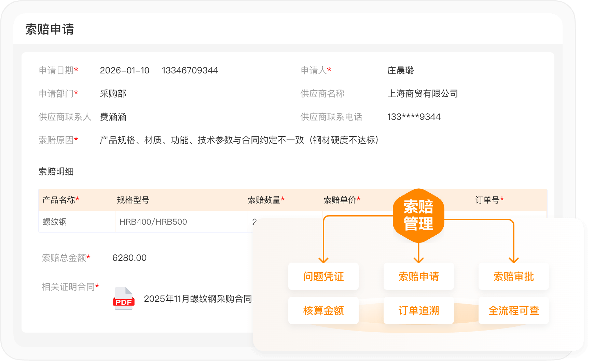Click the 螺纹钢 product name cell
The height and width of the screenshot is (364, 594).
click(55, 222)
